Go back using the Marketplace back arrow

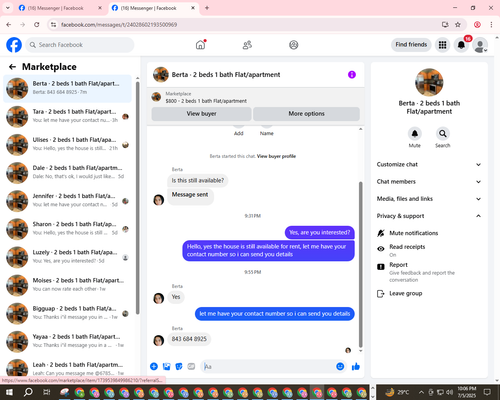(x=12, y=67)
